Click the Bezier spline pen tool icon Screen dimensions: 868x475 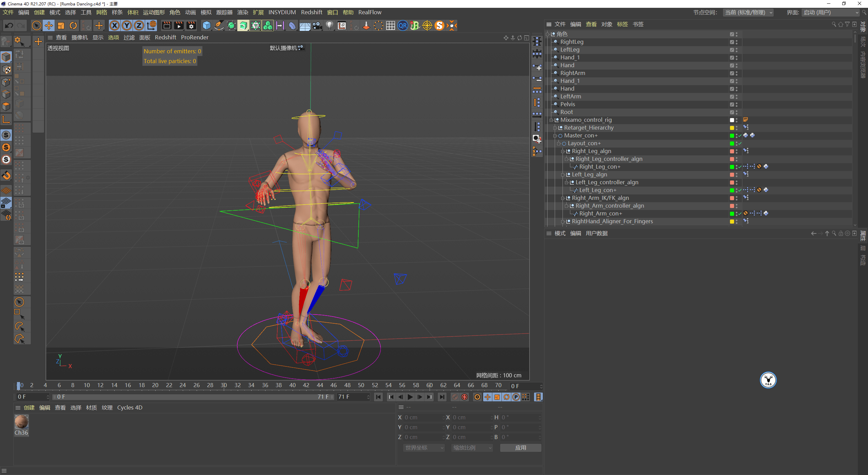(219, 25)
